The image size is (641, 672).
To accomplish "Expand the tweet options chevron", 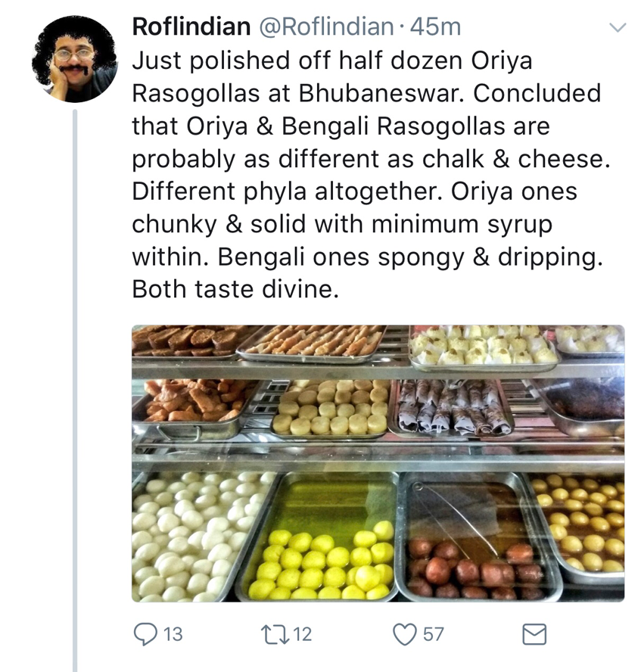I will click(618, 28).
